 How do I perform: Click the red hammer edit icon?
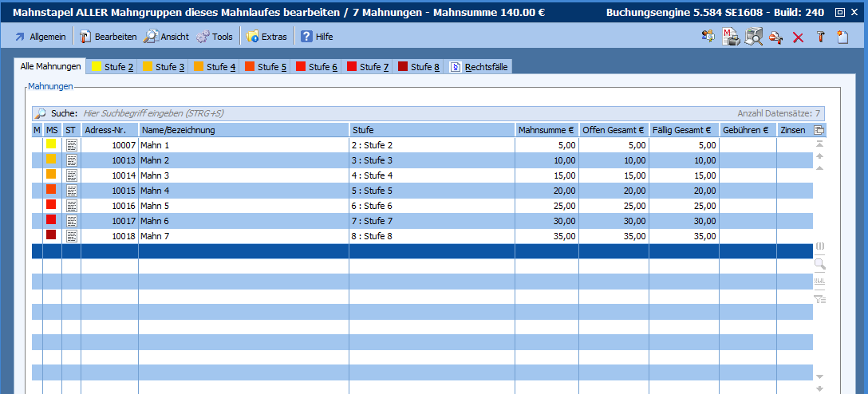[x=819, y=37]
